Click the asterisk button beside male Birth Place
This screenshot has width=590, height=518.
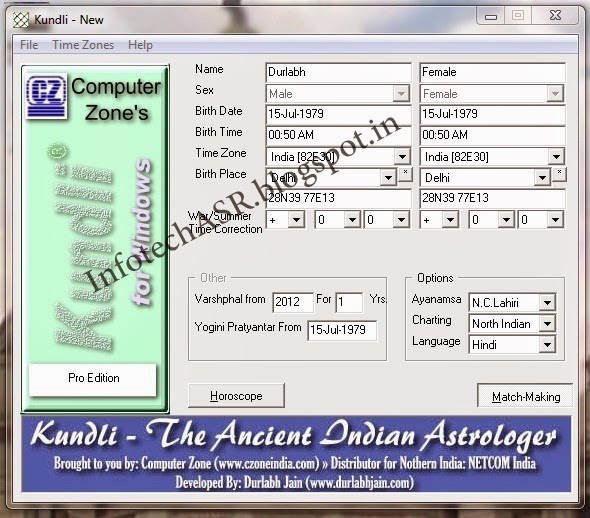(x=405, y=174)
